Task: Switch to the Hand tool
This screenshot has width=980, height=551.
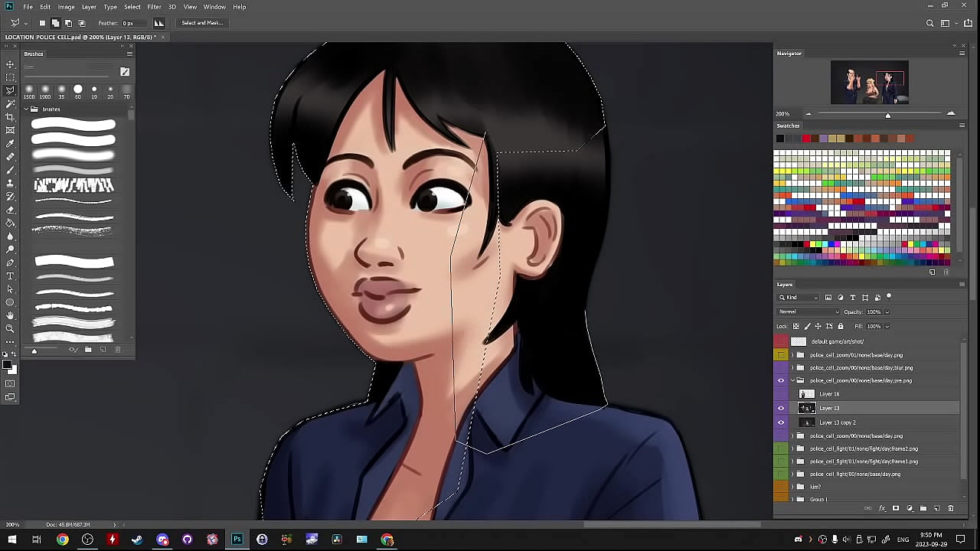Action: pos(10,315)
